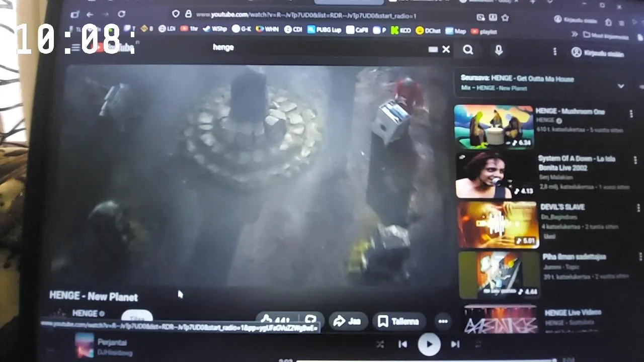
Task: Skip to previous track in music player
Action: [403, 344]
